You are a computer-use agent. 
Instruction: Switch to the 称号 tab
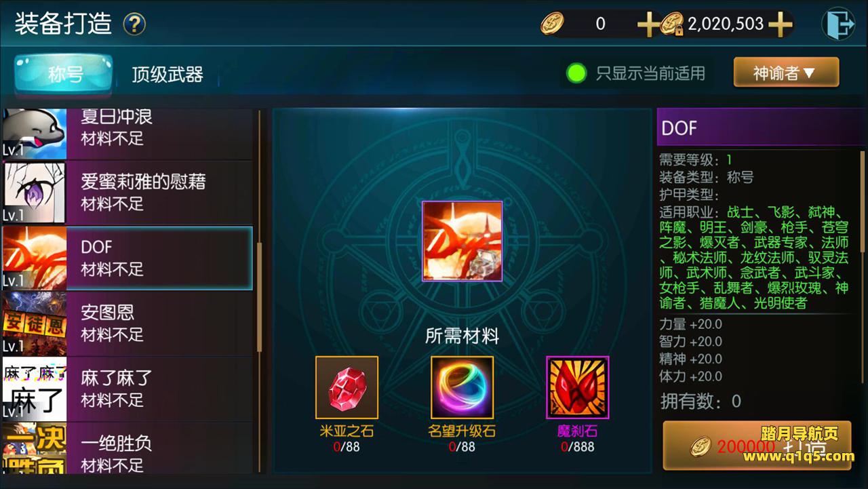coord(64,73)
